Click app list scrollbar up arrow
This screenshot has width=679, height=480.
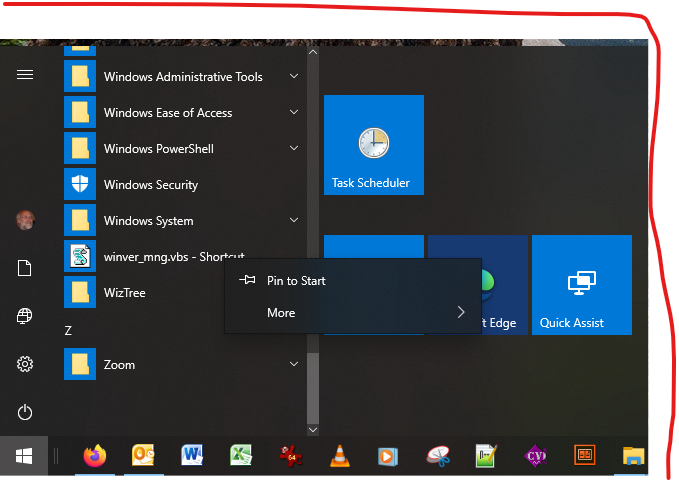[313, 52]
